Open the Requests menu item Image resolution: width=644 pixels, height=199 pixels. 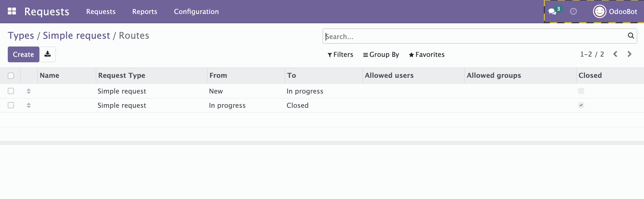(x=101, y=12)
